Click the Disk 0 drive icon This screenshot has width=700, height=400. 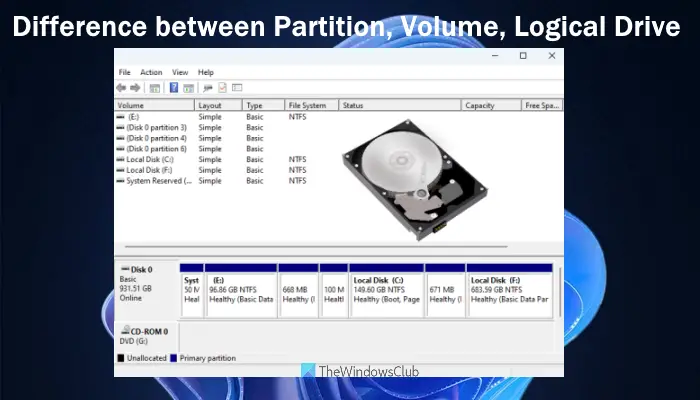[125, 269]
